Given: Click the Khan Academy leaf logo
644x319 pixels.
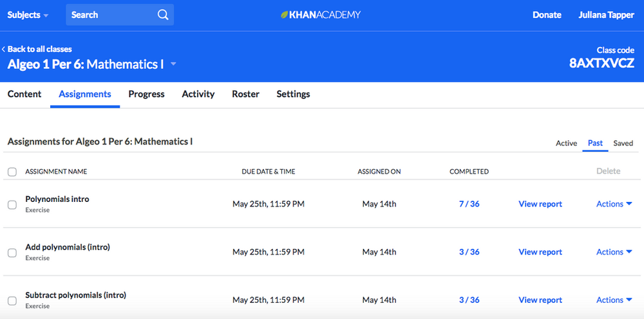Looking at the screenshot, I should (285, 15).
